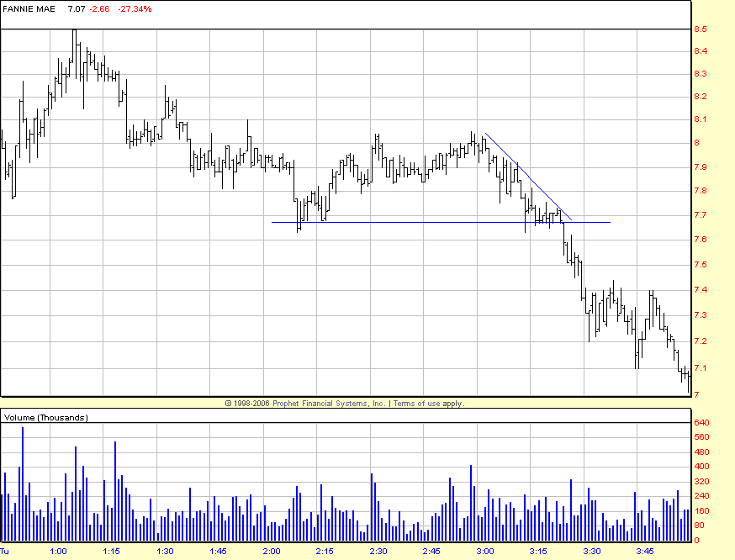Click the 7 price axis label
The height and width of the screenshot is (560, 735).
click(x=696, y=394)
